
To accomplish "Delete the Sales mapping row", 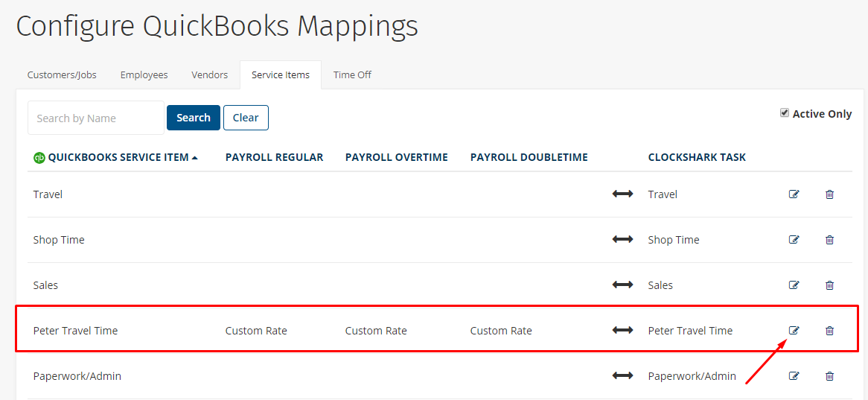I will 829,285.
